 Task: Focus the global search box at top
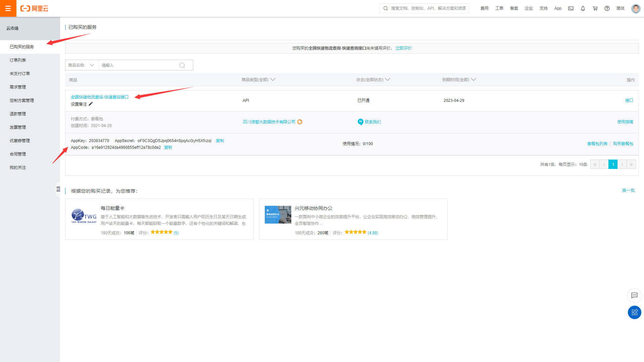(424, 8)
